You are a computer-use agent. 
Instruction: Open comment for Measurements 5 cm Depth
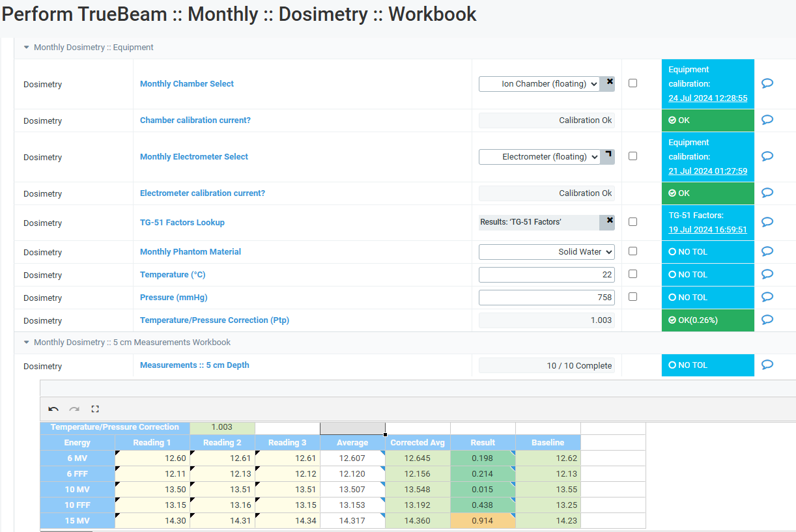click(x=767, y=365)
